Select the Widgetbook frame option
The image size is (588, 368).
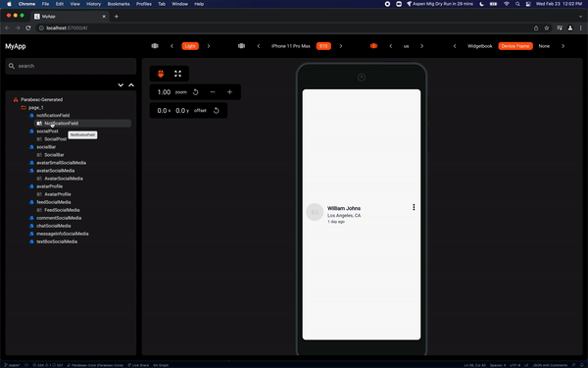click(479, 46)
